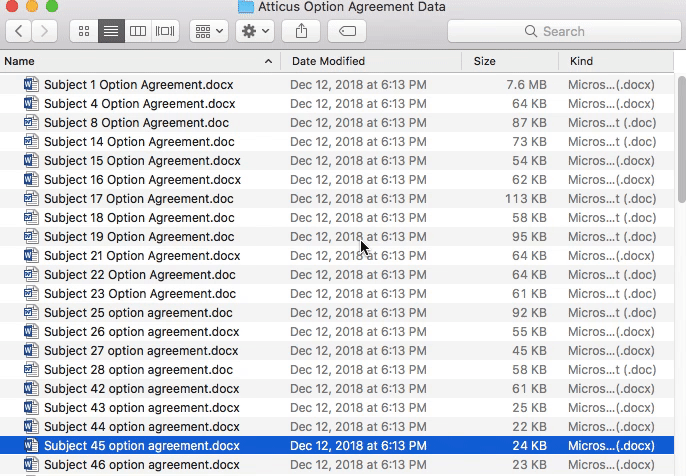Click Word icon of Subject 1 Option Agreement.docx
The width and height of the screenshot is (686, 476).
coord(31,84)
